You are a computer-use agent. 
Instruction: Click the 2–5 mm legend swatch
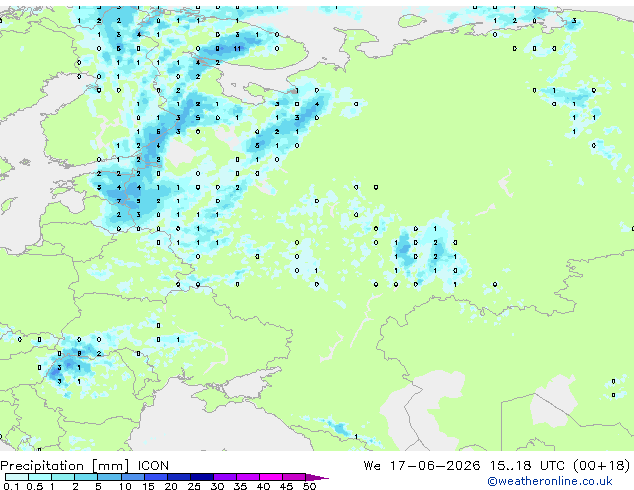pyautogui.click(x=86, y=477)
